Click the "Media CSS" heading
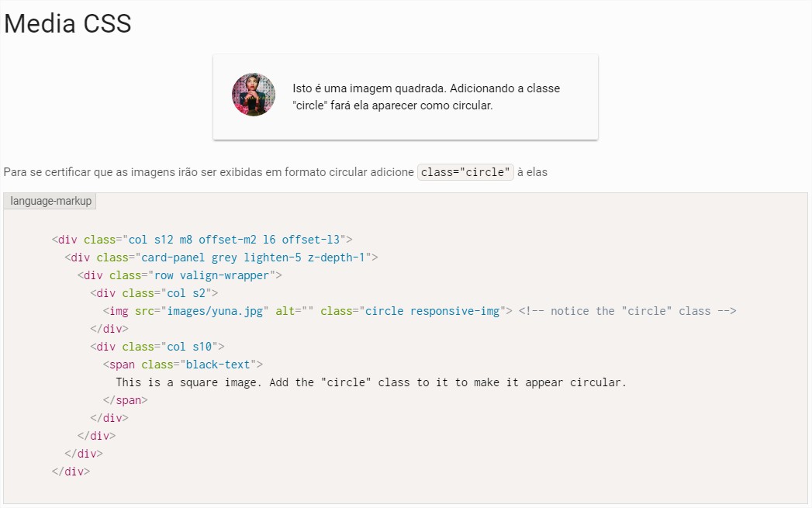This screenshot has height=508, width=812. (x=67, y=24)
